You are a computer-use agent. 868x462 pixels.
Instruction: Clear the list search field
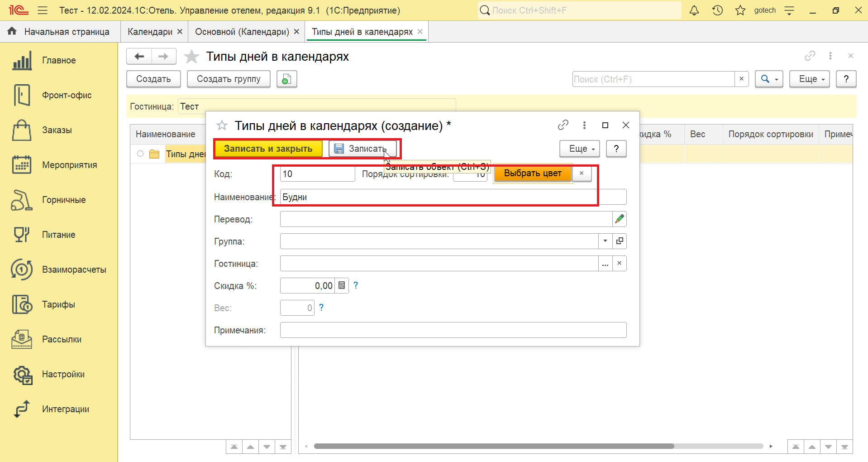pos(741,79)
